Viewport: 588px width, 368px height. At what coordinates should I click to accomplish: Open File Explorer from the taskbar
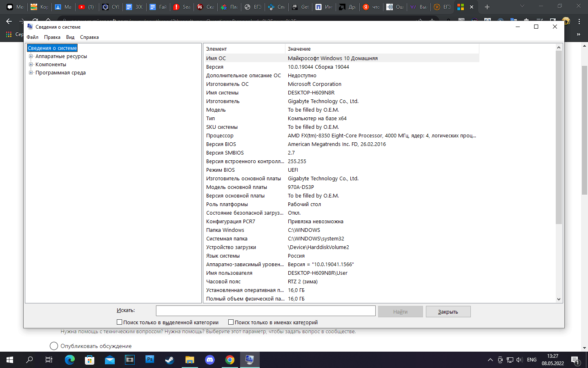click(189, 360)
